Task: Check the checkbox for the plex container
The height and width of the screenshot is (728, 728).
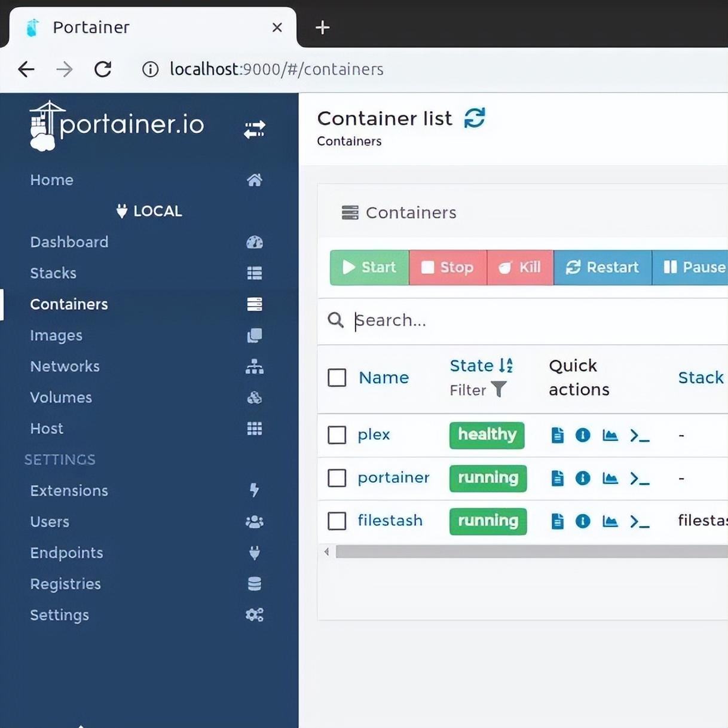Action: coord(337,435)
